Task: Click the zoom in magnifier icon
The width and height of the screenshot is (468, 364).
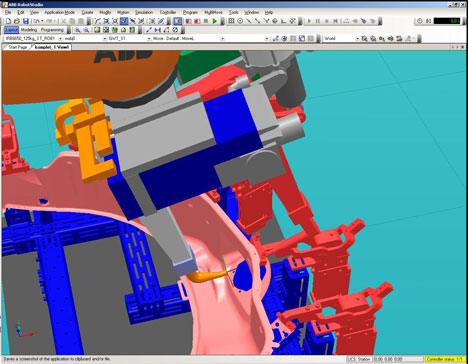Action: pyautogui.click(x=77, y=30)
